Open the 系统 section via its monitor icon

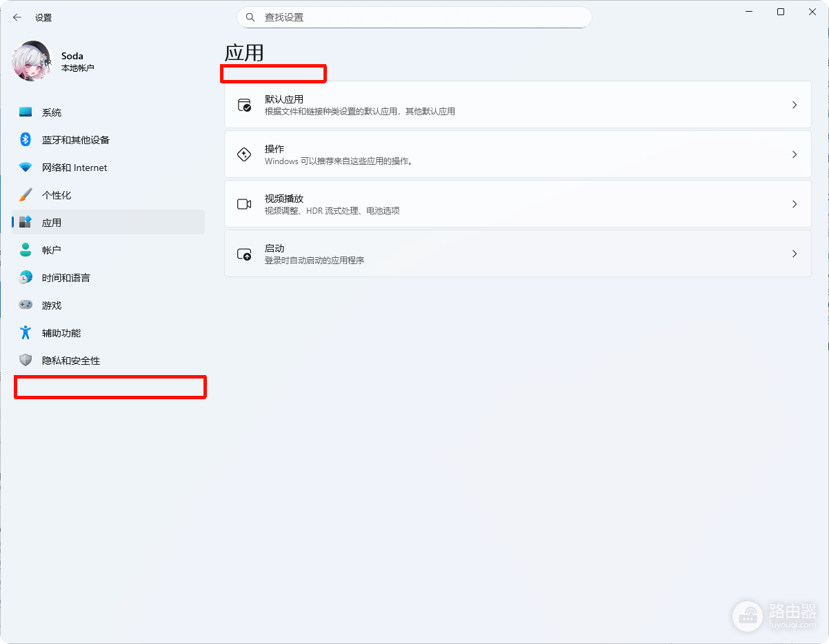point(26,112)
